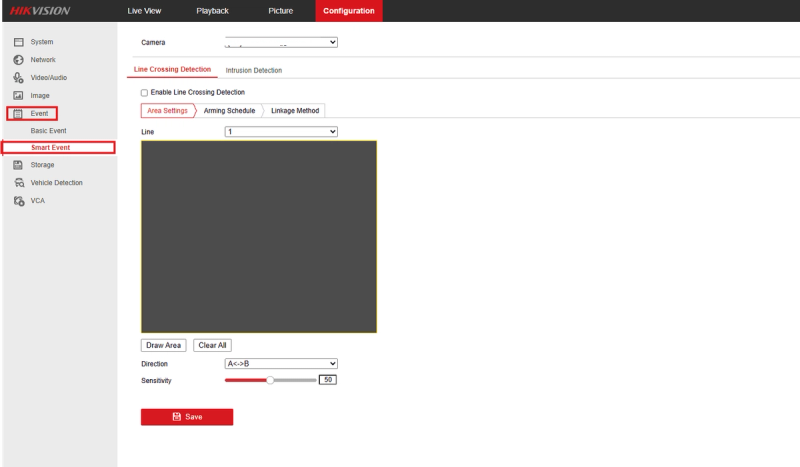Save the line crossing settings
800x467 pixels.
point(187,417)
